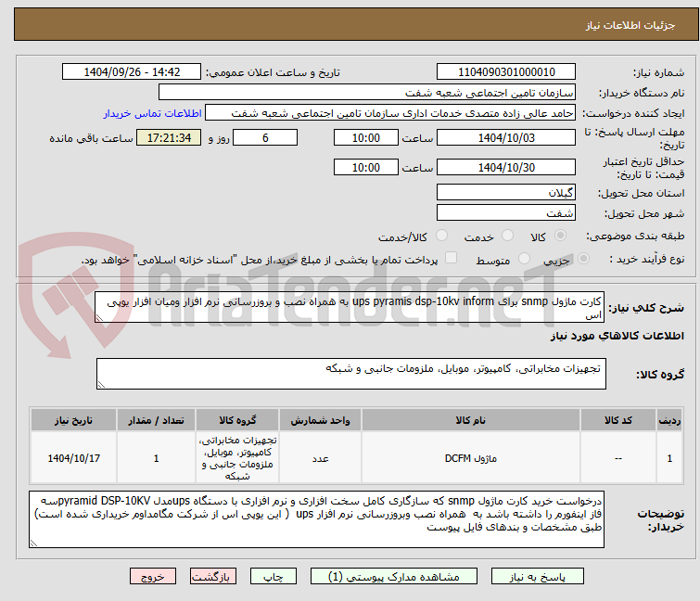Click the announcement date field 1404/09/26 - 14:42

pyautogui.click(x=132, y=72)
